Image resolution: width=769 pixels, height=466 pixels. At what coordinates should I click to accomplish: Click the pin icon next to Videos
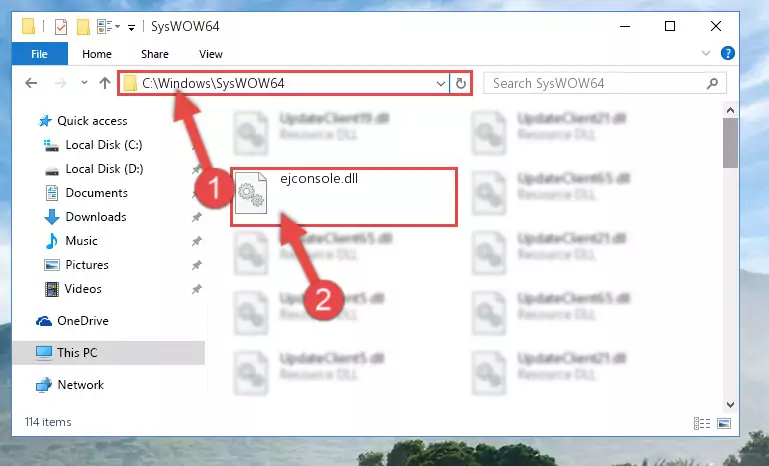(197, 289)
